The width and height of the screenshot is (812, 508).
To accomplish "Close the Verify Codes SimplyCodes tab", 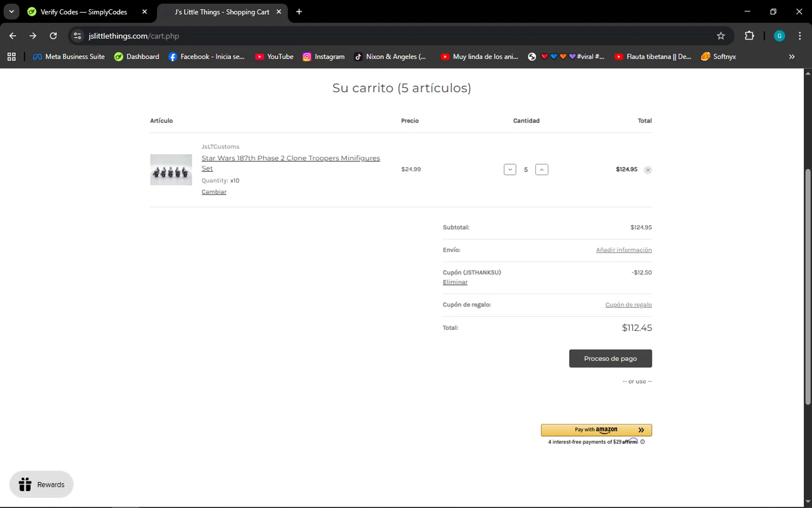I will (145, 11).
